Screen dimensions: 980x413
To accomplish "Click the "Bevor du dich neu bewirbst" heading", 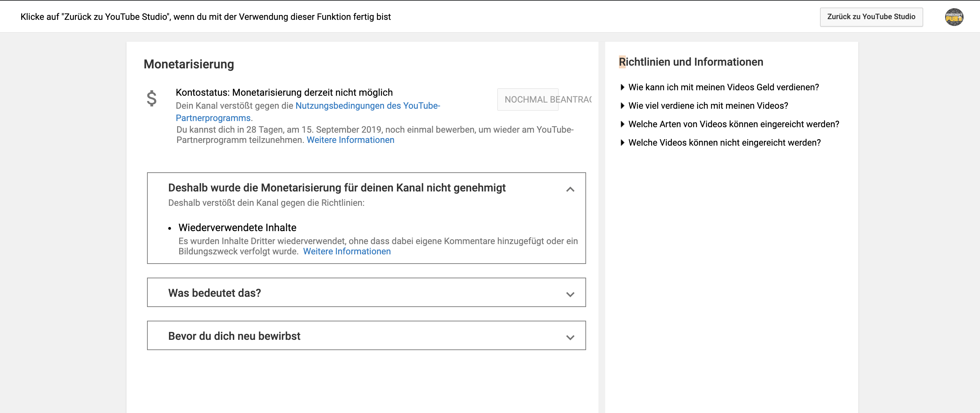I will tap(234, 336).
